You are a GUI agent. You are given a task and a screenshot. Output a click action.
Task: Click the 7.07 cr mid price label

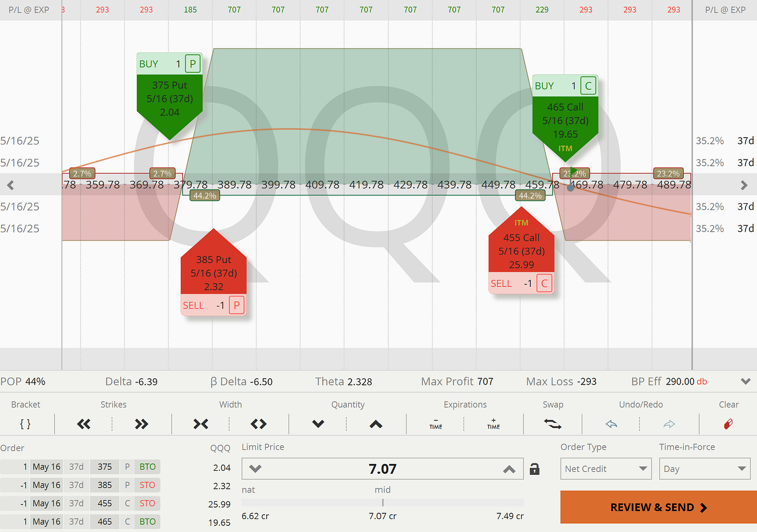pos(383,516)
